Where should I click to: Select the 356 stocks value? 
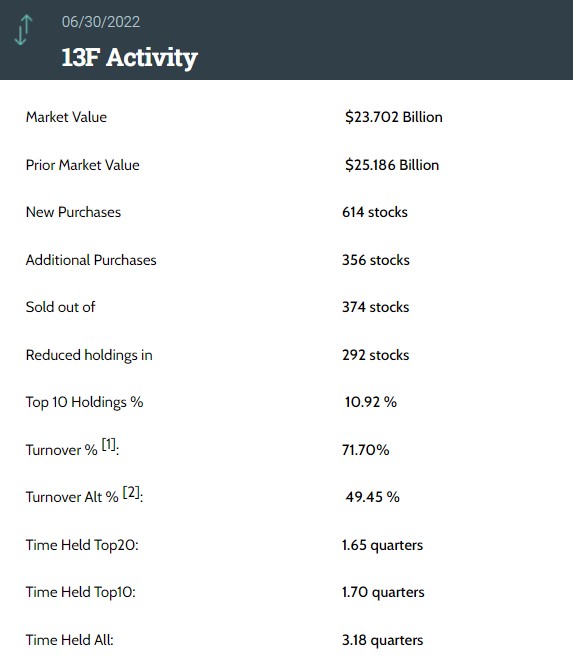click(376, 260)
